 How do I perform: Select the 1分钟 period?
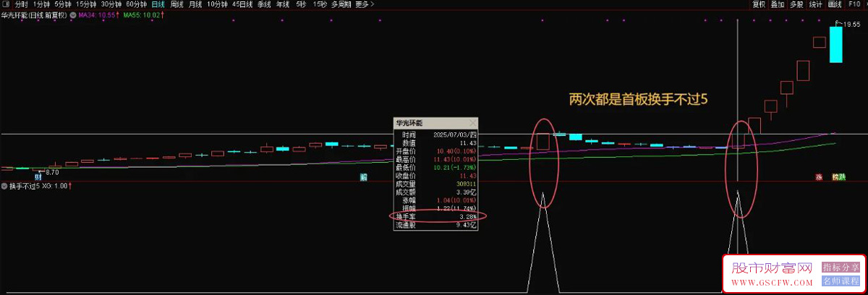coord(42,4)
